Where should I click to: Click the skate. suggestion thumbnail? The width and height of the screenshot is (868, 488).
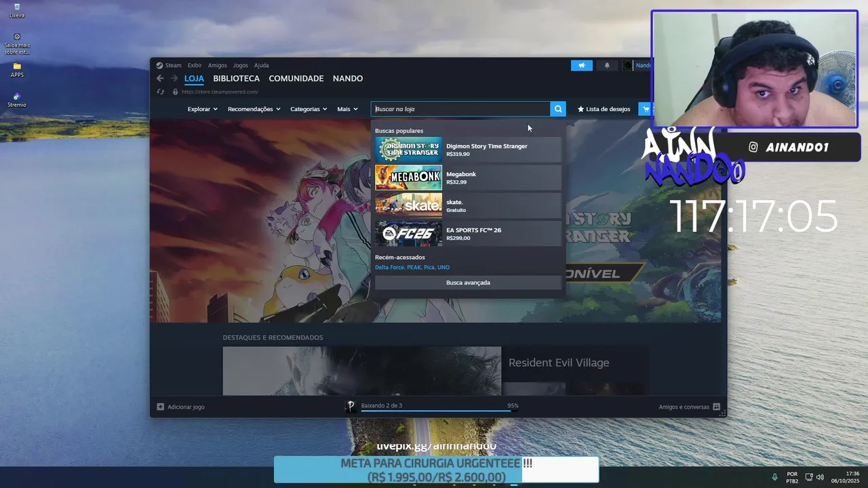click(x=408, y=205)
